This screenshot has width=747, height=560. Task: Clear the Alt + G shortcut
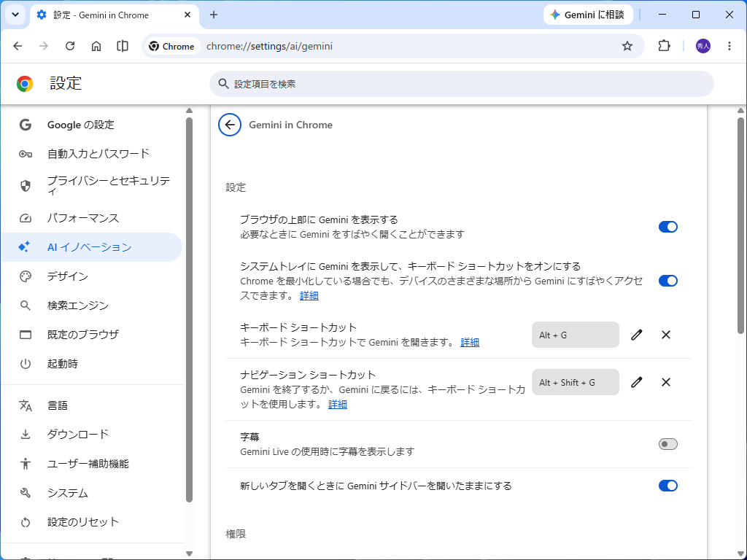666,335
